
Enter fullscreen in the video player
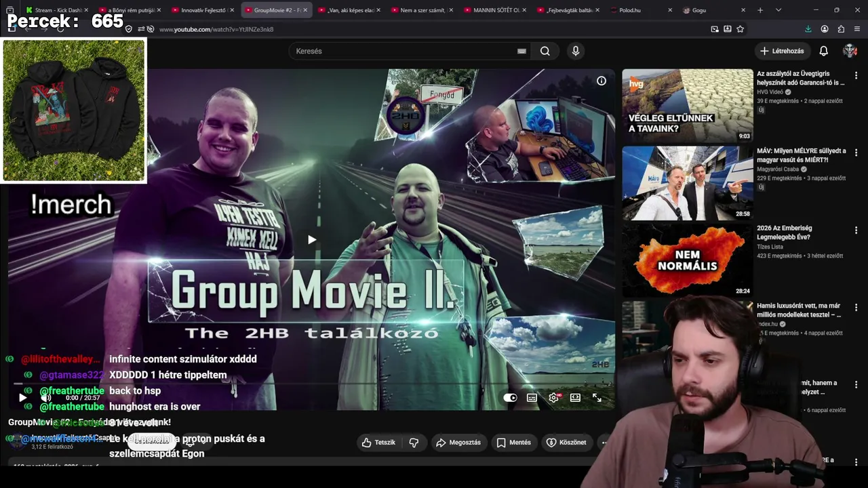click(597, 398)
